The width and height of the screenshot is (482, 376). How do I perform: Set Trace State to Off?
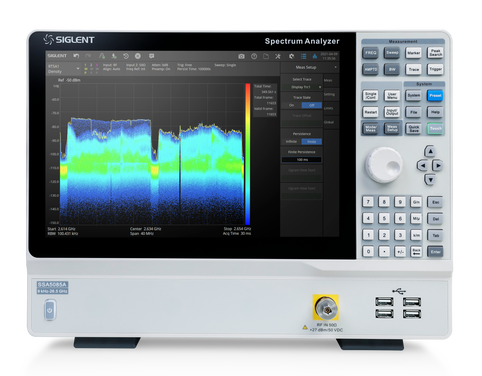312,105
